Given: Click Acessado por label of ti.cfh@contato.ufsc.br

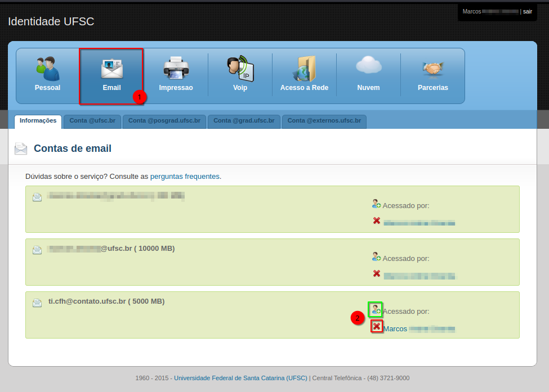Looking at the screenshot, I should pos(406,311).
